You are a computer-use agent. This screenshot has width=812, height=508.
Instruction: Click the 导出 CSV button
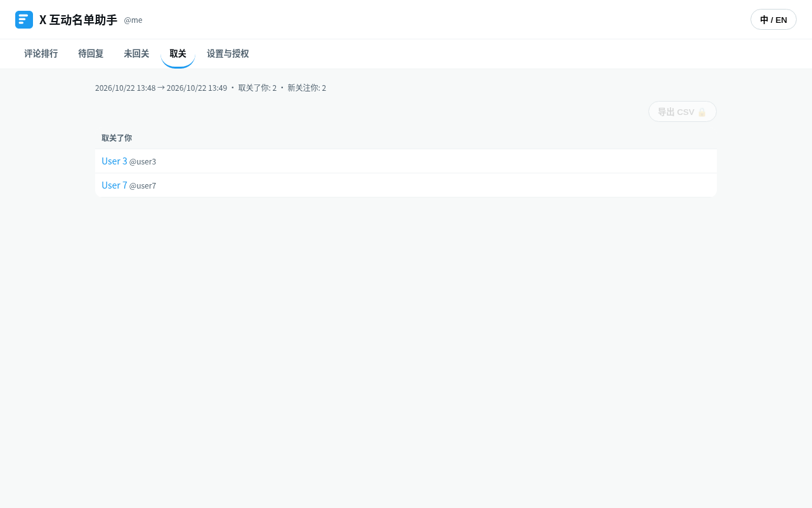(683, 112)
